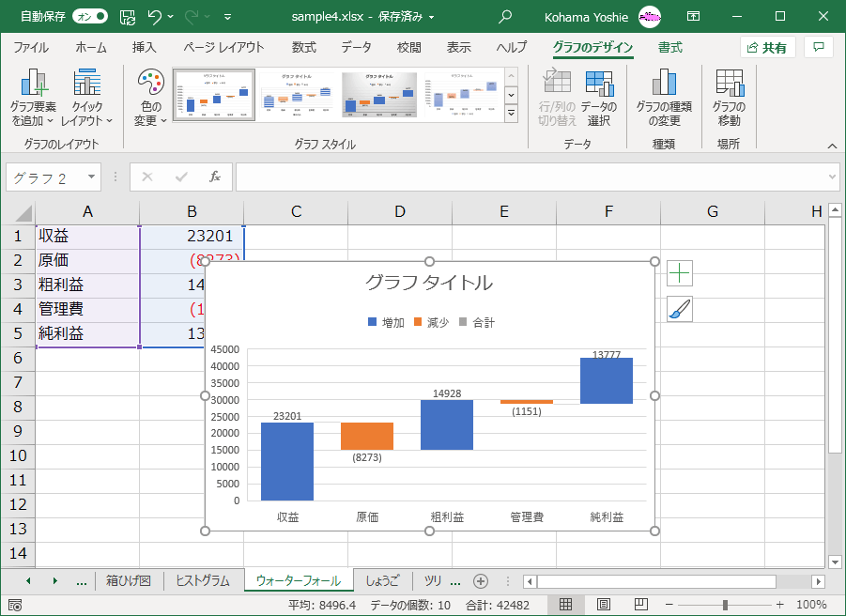The image size is (846, 616).
Task: Open the Undo history dropdown
Action: 171,17
